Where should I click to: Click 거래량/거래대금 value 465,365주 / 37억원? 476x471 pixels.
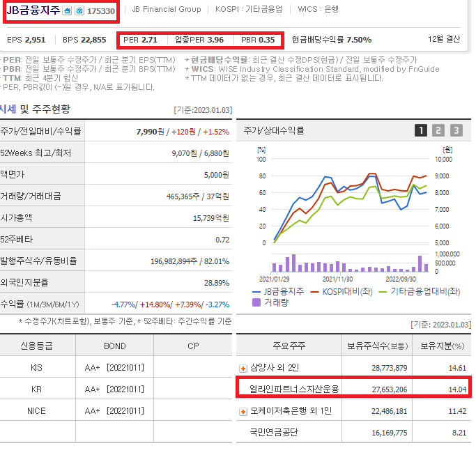click(198, 196)
